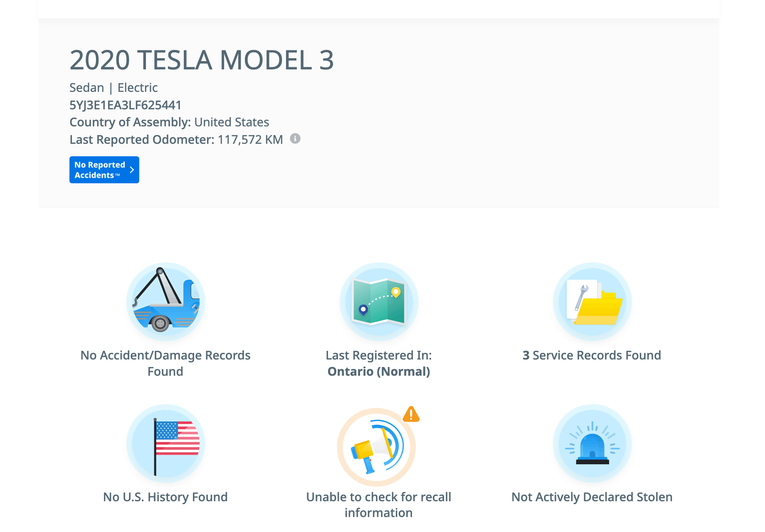Screen dimensions: 765x532
Task: Click the VIN 5YJ3E1EA3LF625441 text
Action: pyautogui.click(x=126, y=105)
